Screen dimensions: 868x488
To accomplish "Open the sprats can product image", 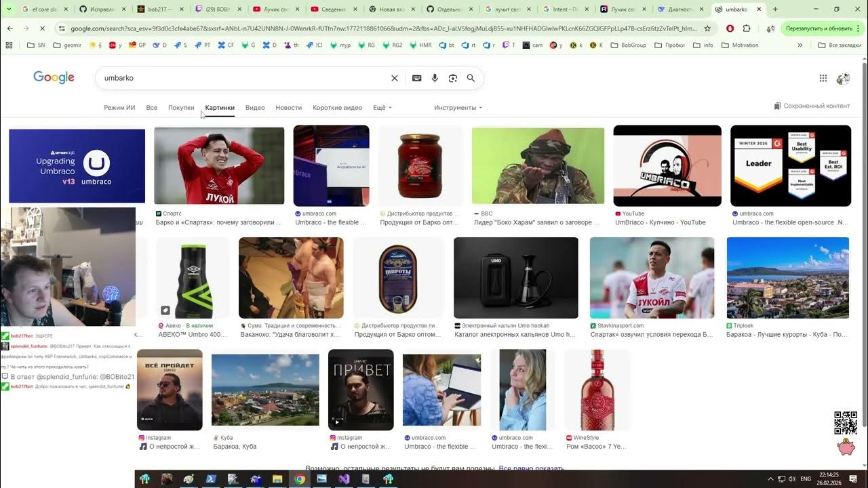I will 399,278.
